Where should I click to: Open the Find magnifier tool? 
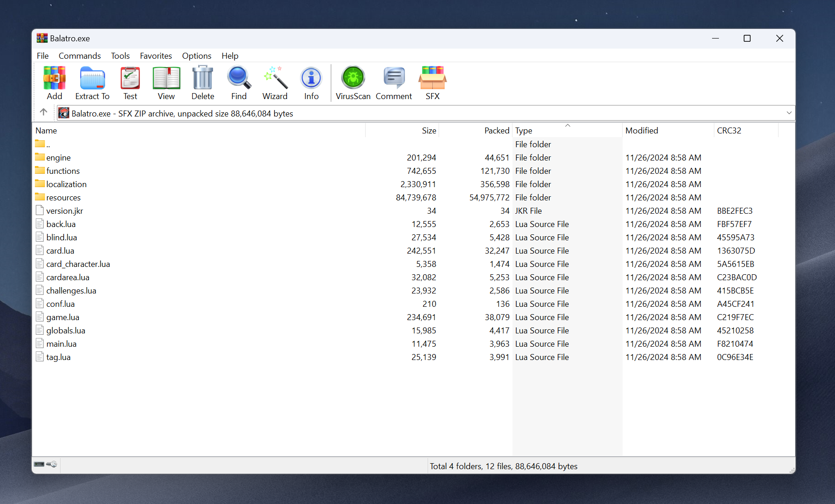(239, 78)
